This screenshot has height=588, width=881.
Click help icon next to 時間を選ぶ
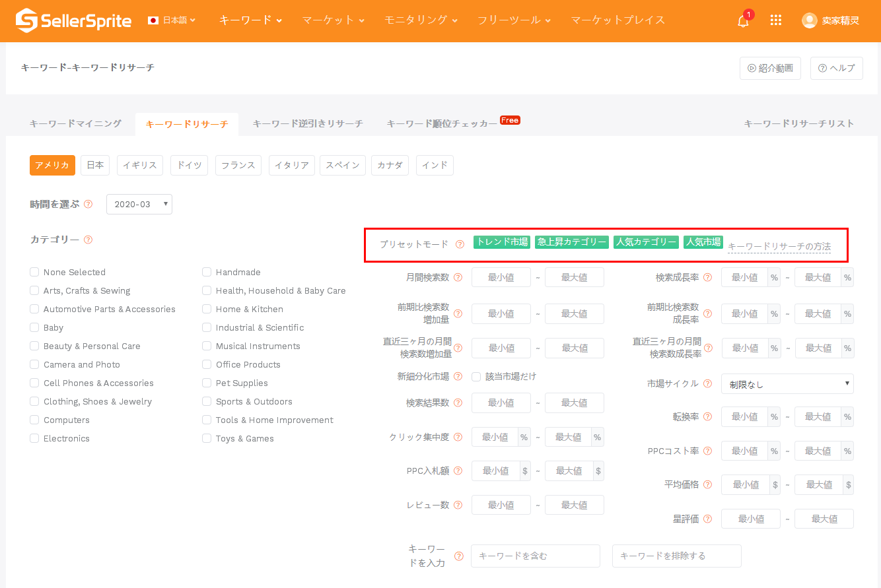(x=88, y=205)
